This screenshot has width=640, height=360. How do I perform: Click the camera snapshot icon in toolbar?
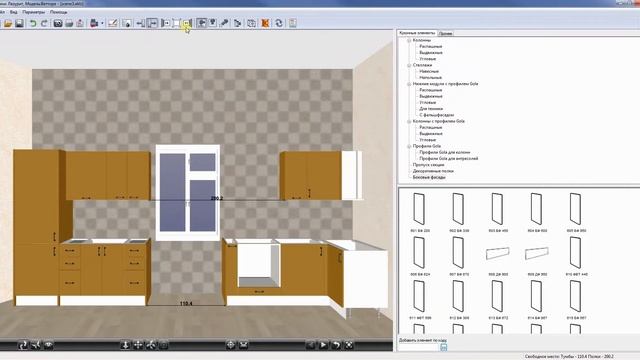click(x=58, y=23)
